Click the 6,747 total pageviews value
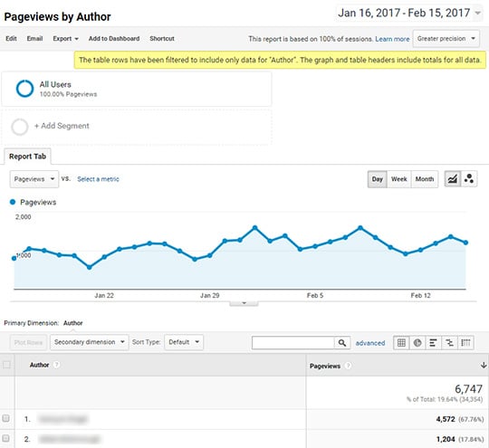Image resolution: width=489 pixels, height=448 pixels. point(468,389)
